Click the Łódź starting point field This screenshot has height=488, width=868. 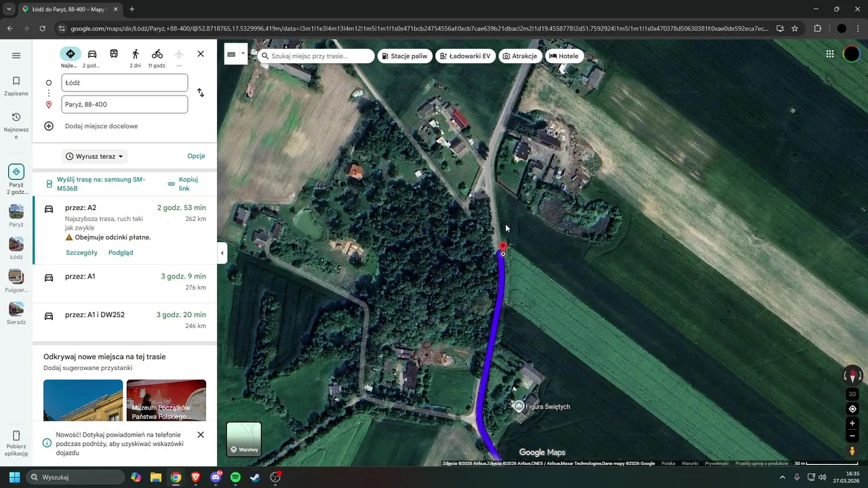click(125, 83)
